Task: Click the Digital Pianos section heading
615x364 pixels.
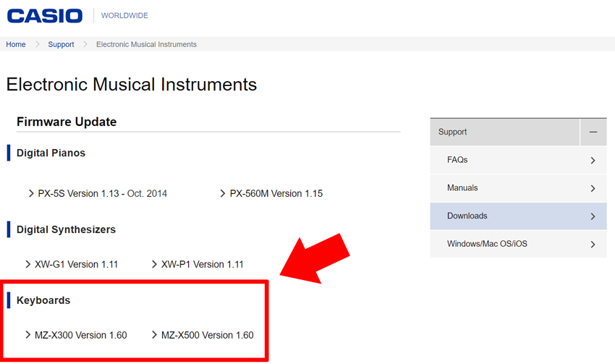Action: coord(51,153)
